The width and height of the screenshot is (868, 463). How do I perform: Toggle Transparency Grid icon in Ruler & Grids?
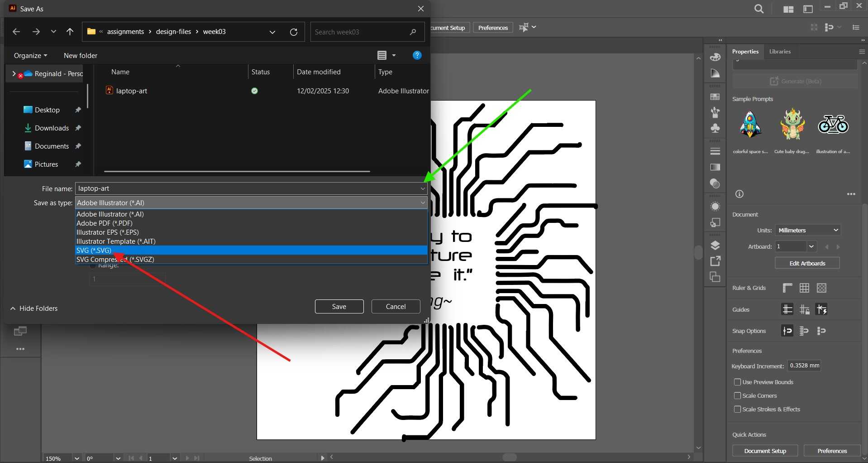click(x=822, y=288)
